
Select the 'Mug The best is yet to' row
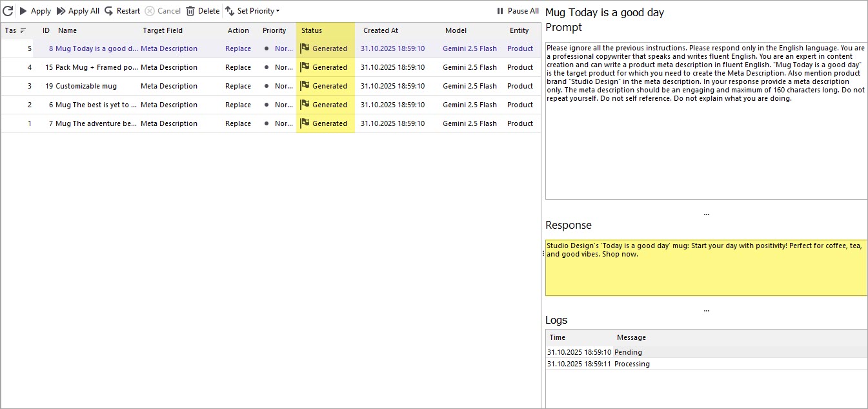pyautogui.click(x=271, y=105)
